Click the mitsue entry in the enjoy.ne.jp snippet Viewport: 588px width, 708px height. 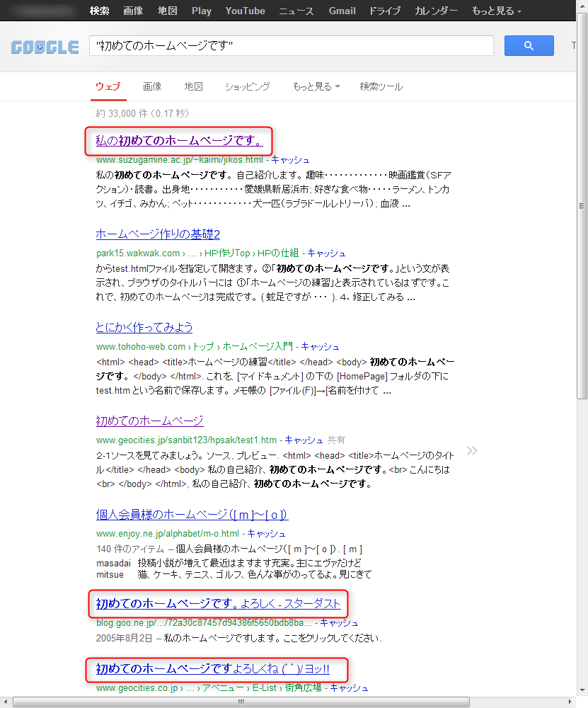pyautogui.click(x=110, y=574)
